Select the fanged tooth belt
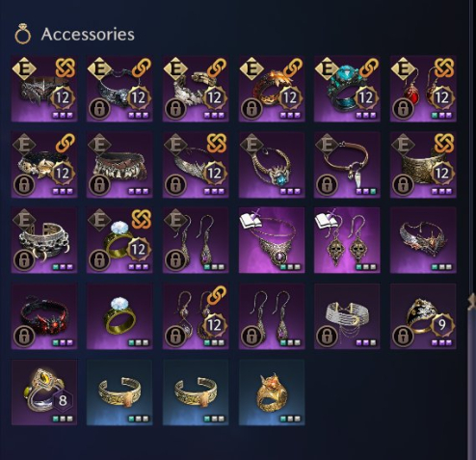This screenshot has height=460, width=476. point(119,164)
